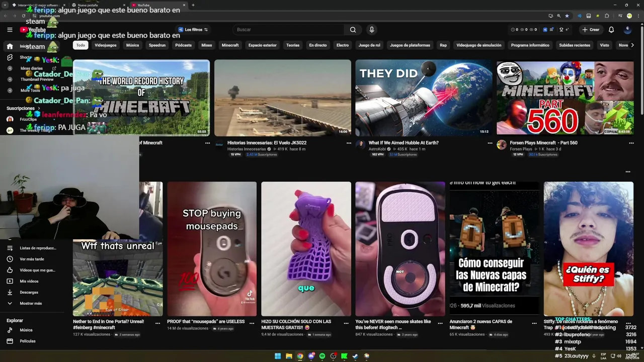Reload the page

pyautogui.click(x=24, y=16)
